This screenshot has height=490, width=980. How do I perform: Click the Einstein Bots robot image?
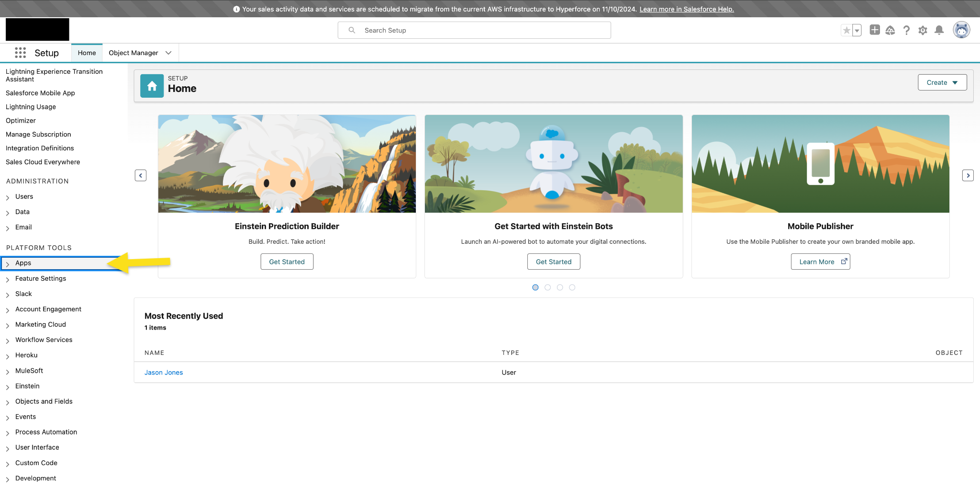pos(554,164)
